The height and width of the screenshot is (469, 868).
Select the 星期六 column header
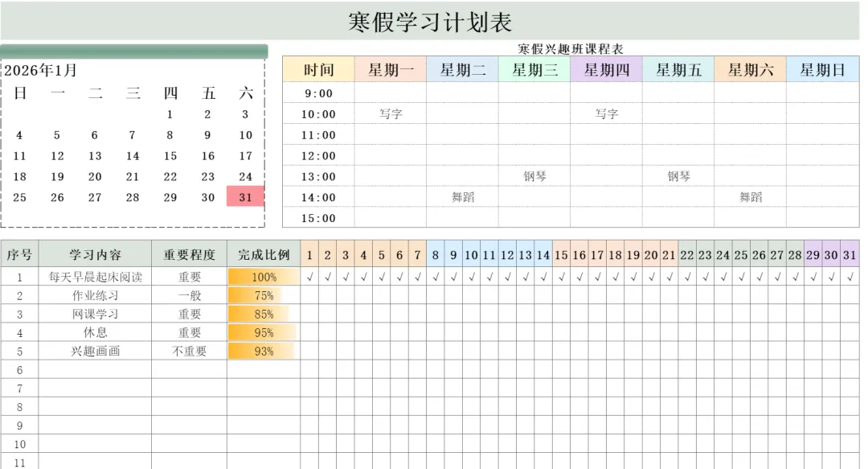coord(750,70)
